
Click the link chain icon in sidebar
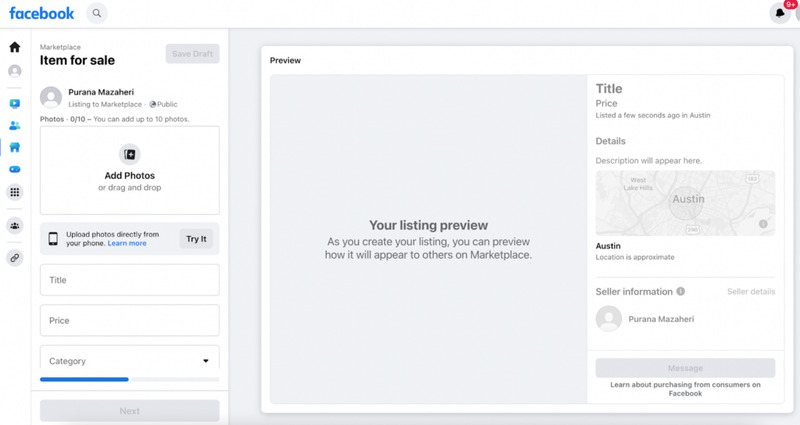(14, 258)
